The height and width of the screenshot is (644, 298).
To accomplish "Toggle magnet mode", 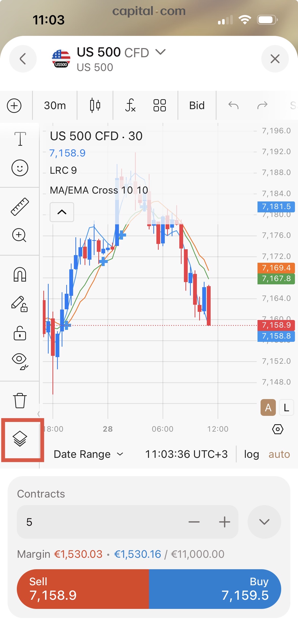I will tap(20, 275).
